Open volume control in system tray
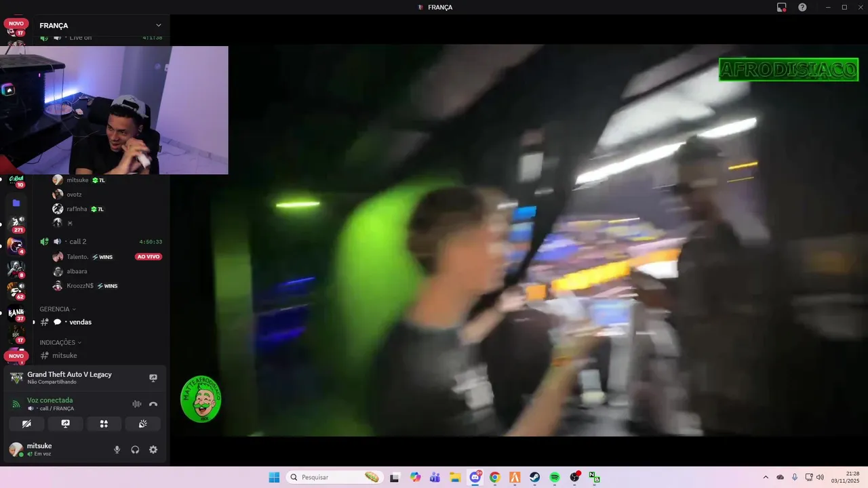This screenshot has height=488, width=868. coord(820,477)
